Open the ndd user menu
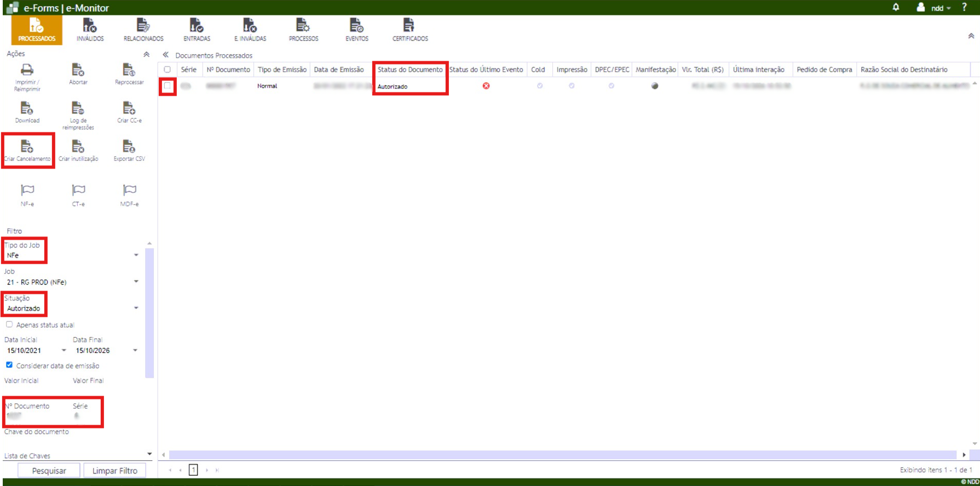 point(935,8)
